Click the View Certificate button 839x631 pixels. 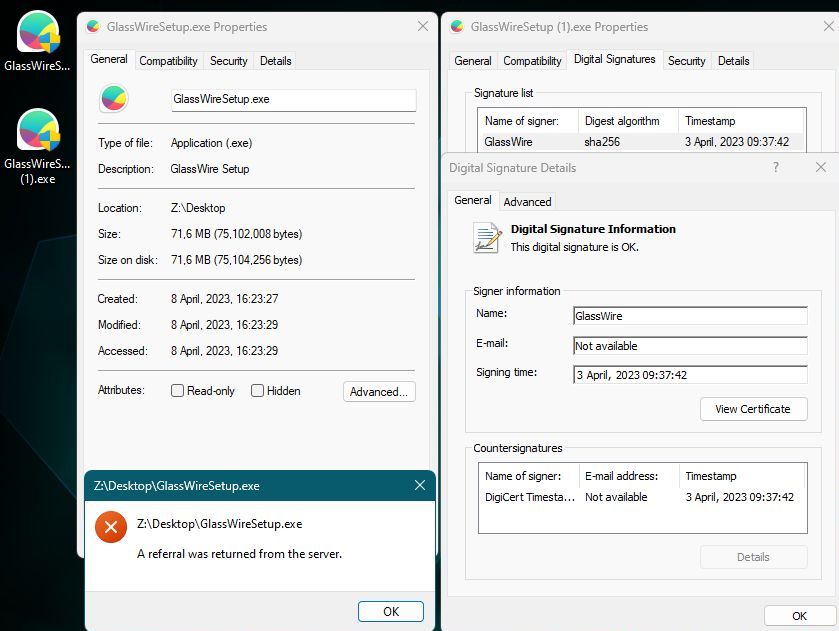coord(753,409)
